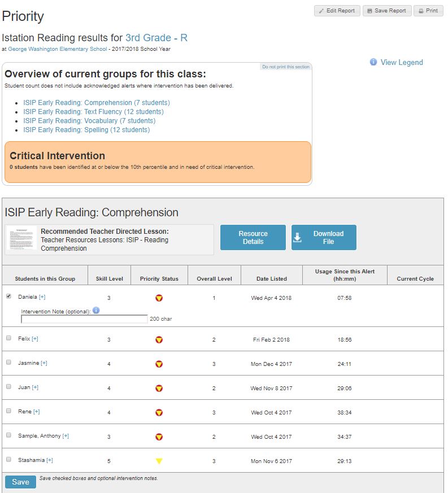Click the Critical Intervention heading
448x493 pixels.
point(57,156)
